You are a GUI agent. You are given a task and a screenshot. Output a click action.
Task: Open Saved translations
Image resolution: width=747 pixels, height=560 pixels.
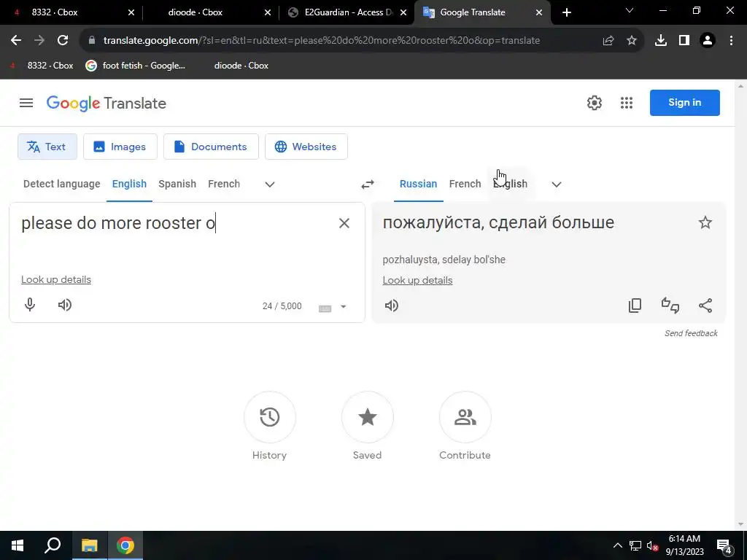(368, 417)
